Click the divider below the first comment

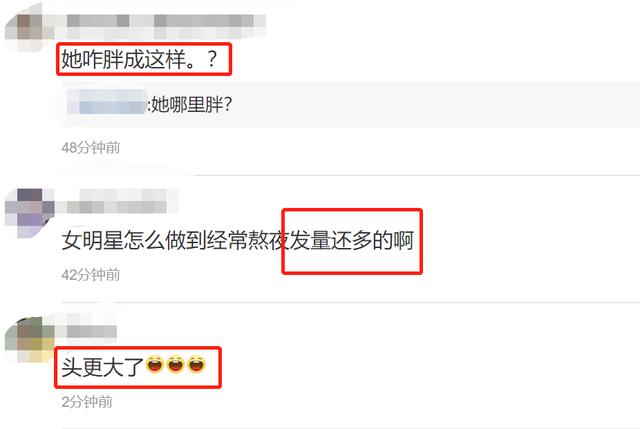[x=351, y=175]
